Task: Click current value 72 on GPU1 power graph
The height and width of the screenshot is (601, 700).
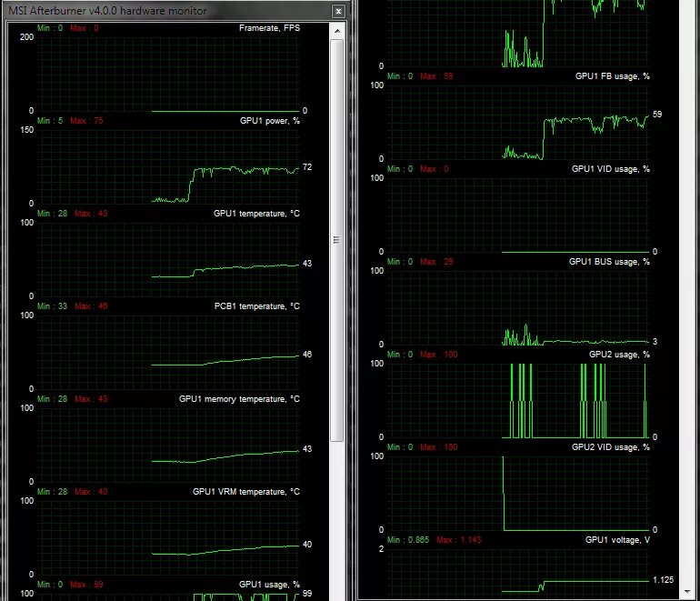Action: coord(307,167)
